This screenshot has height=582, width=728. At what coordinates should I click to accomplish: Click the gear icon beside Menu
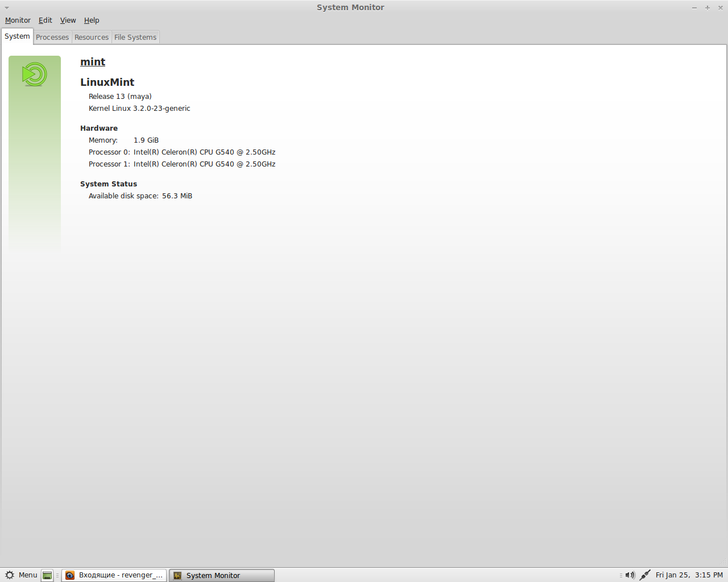click(x=10, y=575)
